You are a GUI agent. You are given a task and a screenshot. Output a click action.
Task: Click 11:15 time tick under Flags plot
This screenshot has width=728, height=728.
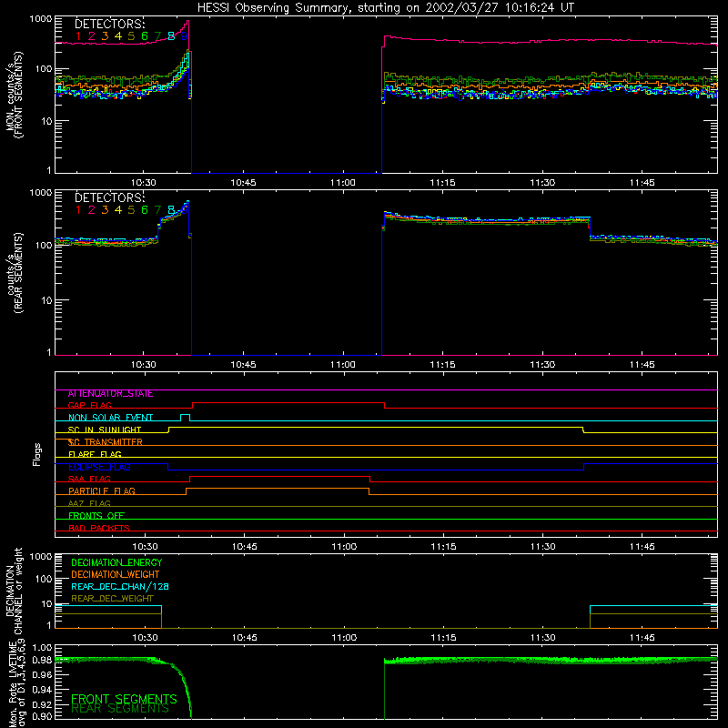click(x=443, y=547)
